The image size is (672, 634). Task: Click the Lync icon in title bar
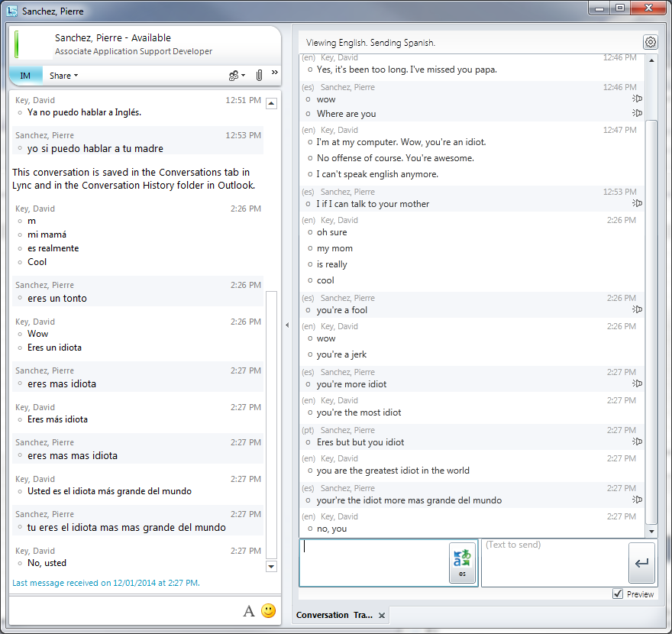tap(12, 11)
